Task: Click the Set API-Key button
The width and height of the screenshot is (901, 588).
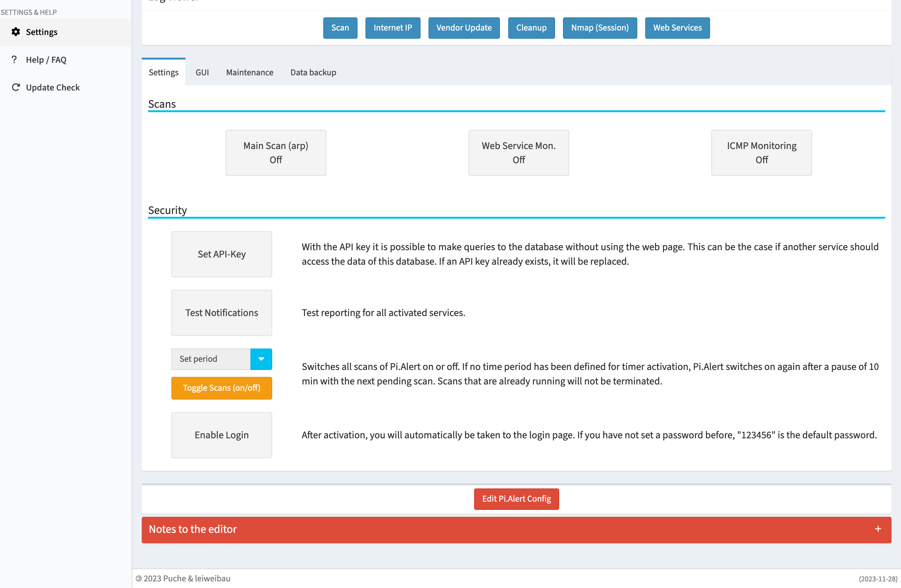Action: point(221,254)
